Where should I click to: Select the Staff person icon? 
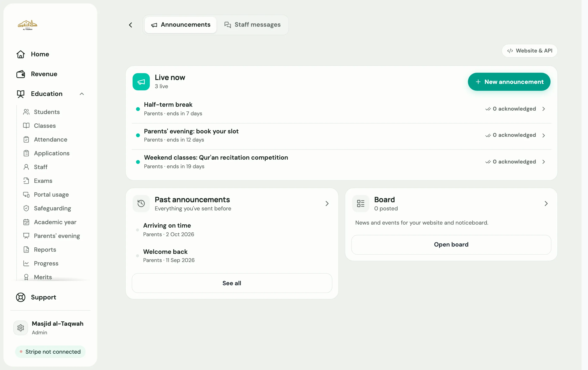pyautogui.click(x=26, y=167)
